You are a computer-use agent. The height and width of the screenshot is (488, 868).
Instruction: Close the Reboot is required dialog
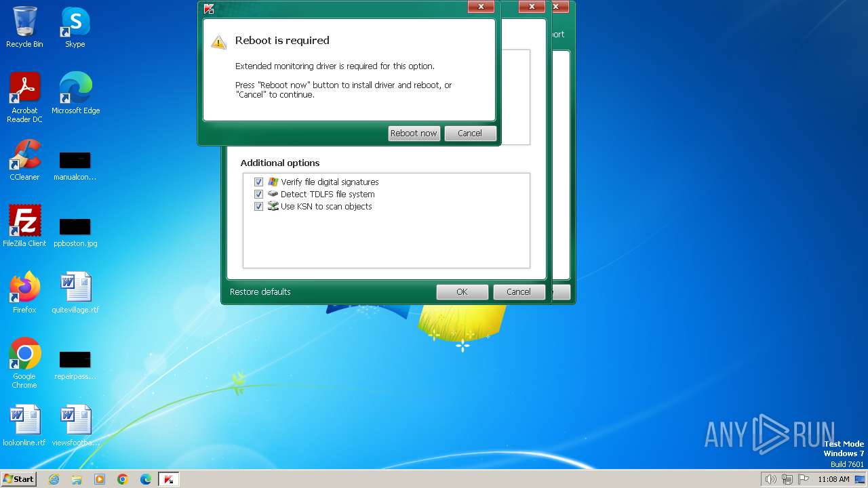pos(481,7)
